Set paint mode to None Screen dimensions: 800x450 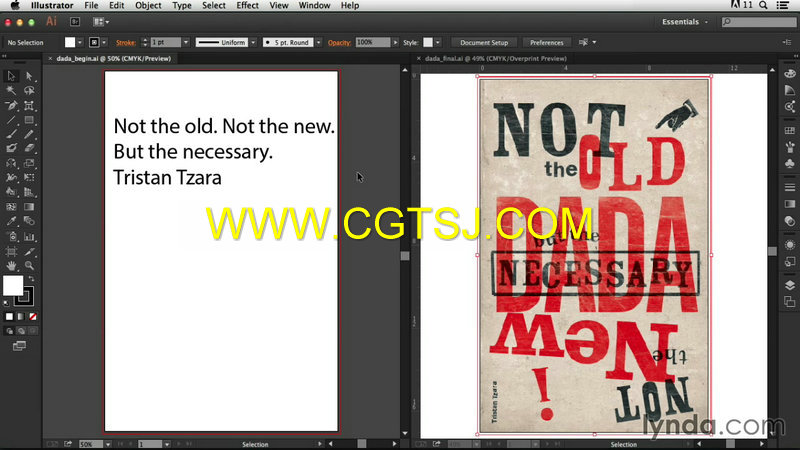point(33,317)
